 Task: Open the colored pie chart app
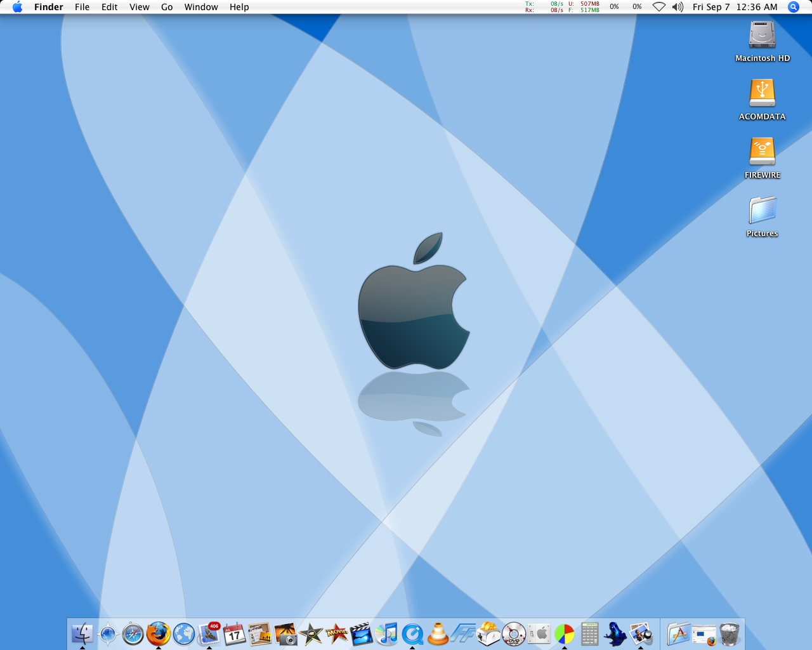pyautogui.click(x=565, y=633)
